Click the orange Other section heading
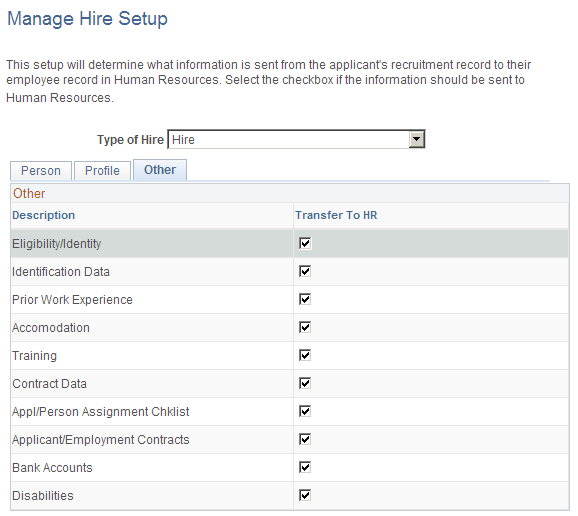The height and width of the screenshot is (516, 578). coord(29,194)
